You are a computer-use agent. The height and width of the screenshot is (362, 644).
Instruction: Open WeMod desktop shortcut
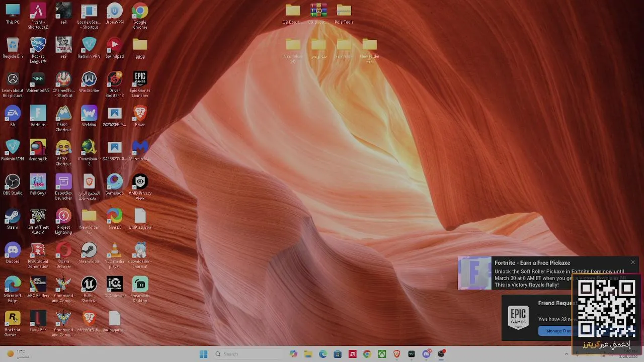tap(89, 116)
